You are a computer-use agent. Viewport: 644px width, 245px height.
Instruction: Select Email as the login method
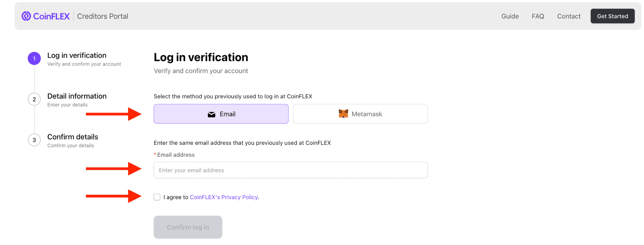click(x=221, y=114)
